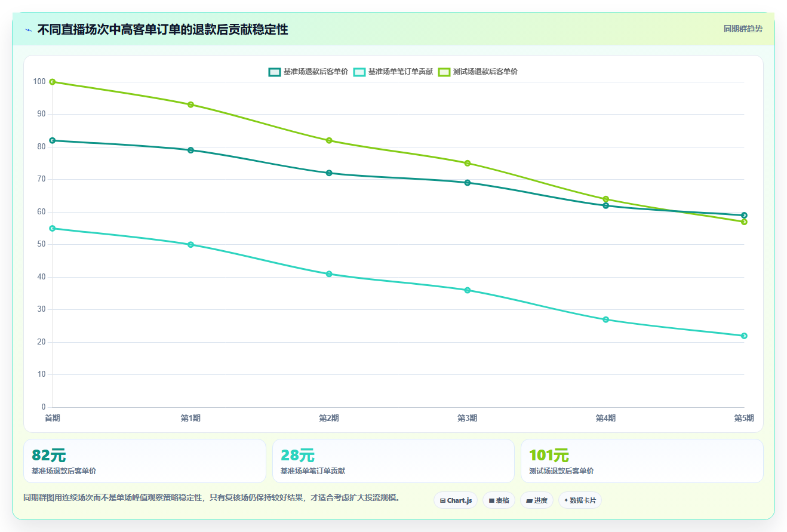Click the 数据卡片 tag button
Screen dimensions: 787x532
(580, 500)
